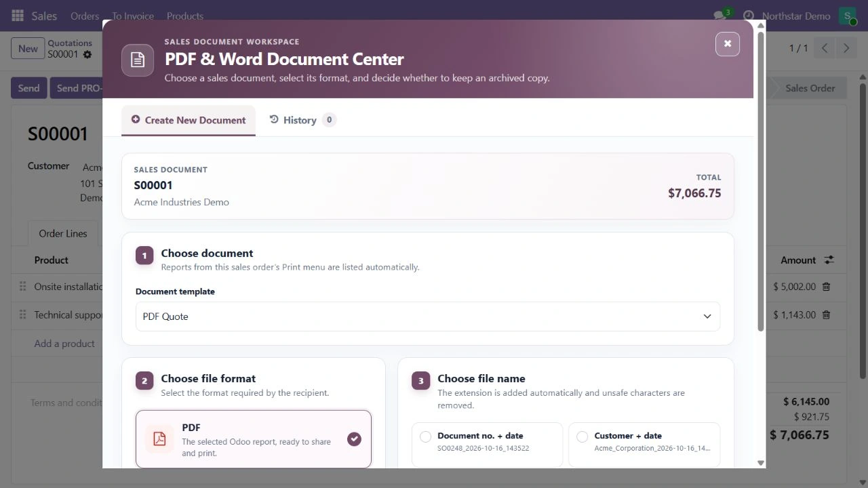
Task: Switch to Create New Document tab
Action: click(x=189, y=120)
